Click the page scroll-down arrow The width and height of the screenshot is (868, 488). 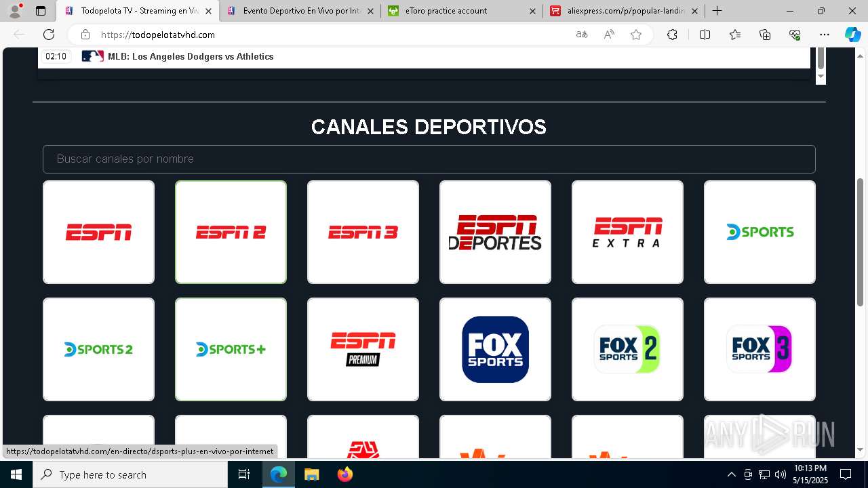tap(861, 449)
